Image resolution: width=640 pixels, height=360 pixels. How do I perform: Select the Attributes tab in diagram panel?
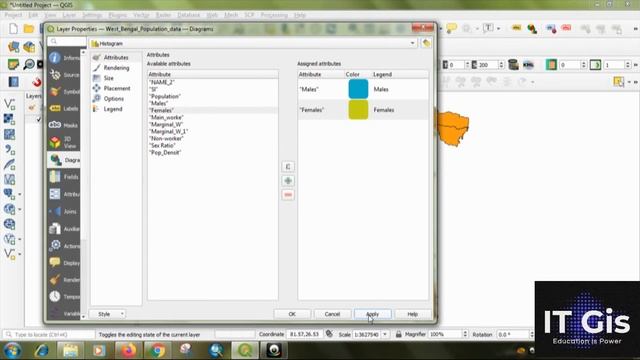[x=116, y=58]
